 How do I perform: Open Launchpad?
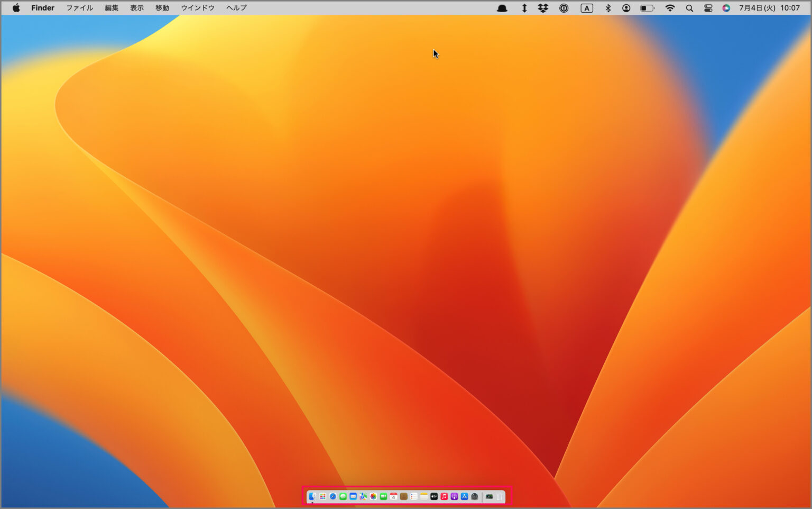click(322, 496)
